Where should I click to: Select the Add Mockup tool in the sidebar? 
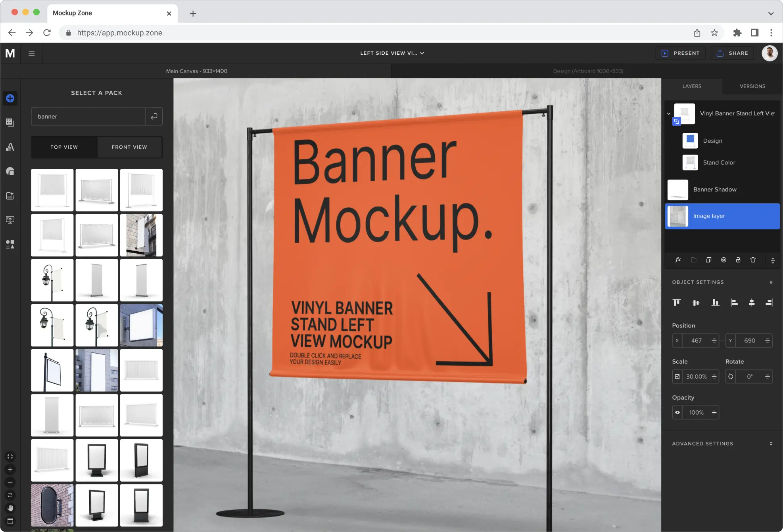pyautogui.click(x=10, y=98)
